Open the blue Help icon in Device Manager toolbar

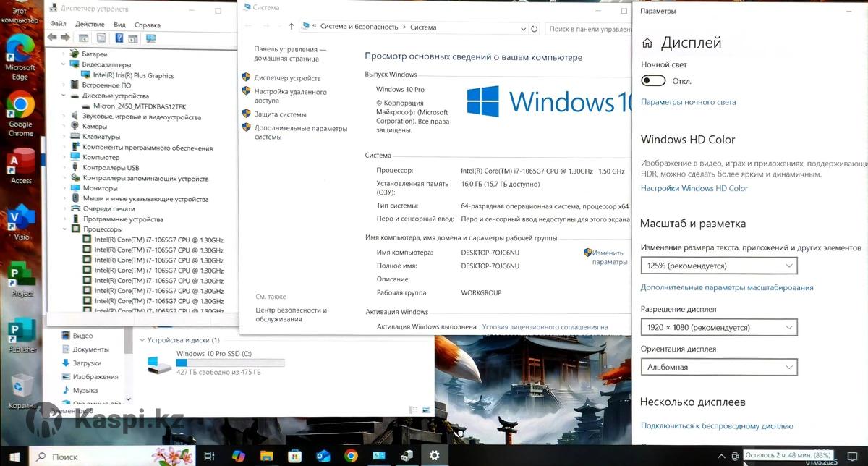(119, 38)
